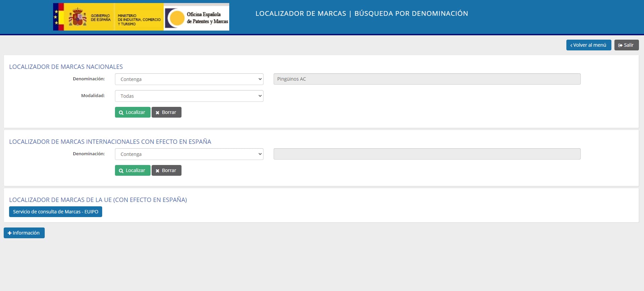Screen dimensions: 644x291
Task: Click Localizar in the national marks section
Action: pos(132,112)
